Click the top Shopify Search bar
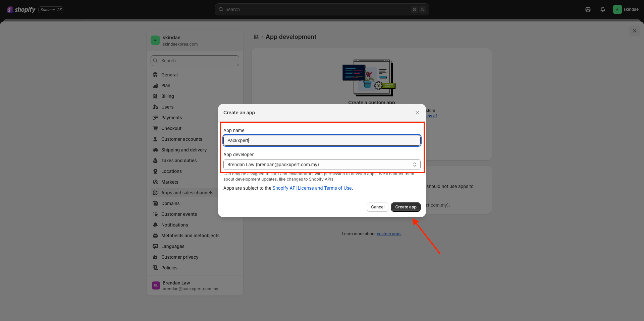 (x=322, y=9)
